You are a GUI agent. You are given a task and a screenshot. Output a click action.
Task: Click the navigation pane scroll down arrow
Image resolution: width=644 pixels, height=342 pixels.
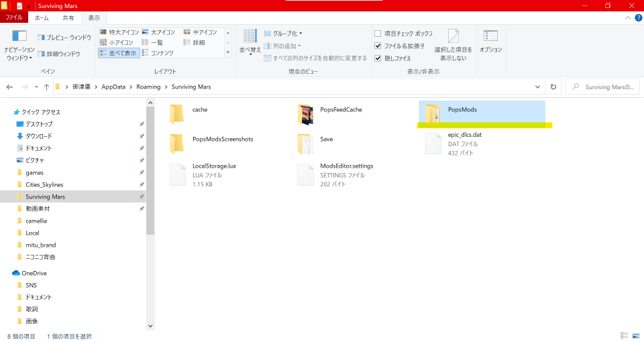[x=150, y=326]
